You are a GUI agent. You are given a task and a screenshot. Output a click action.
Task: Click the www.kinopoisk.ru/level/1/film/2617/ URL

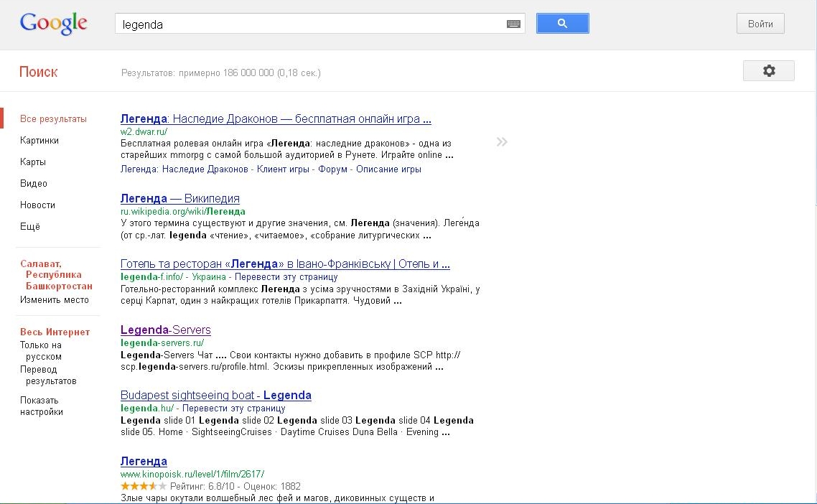tap(192, 474)
